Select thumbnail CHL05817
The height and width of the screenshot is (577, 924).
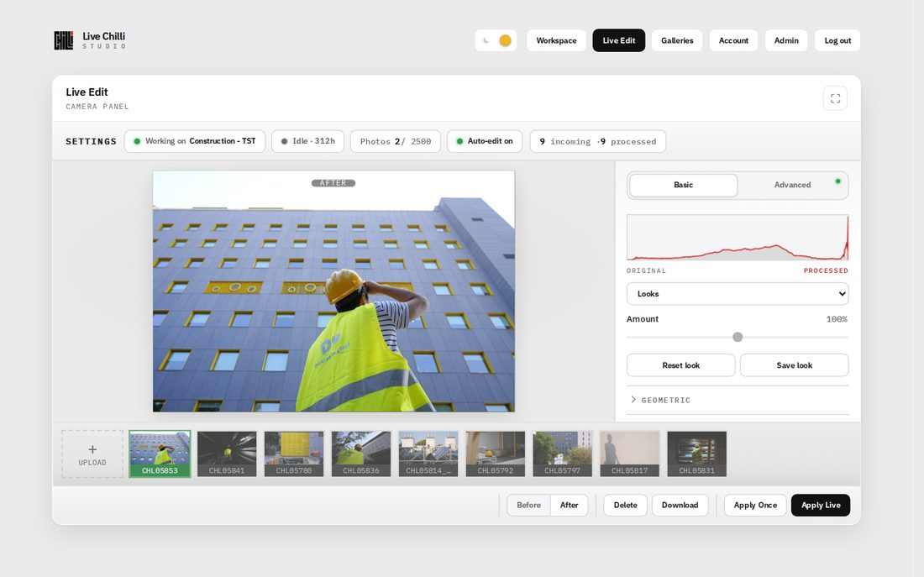tap(630, 454)
